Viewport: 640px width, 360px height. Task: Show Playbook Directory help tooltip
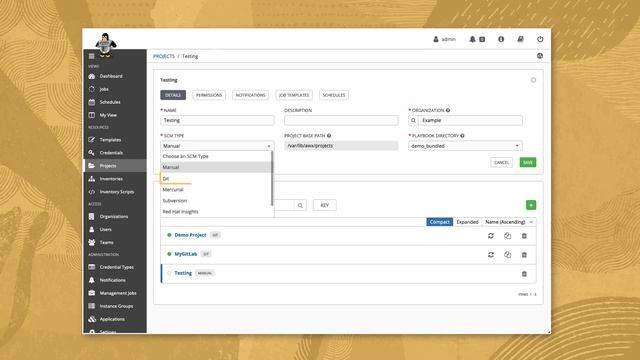(462, 136)
